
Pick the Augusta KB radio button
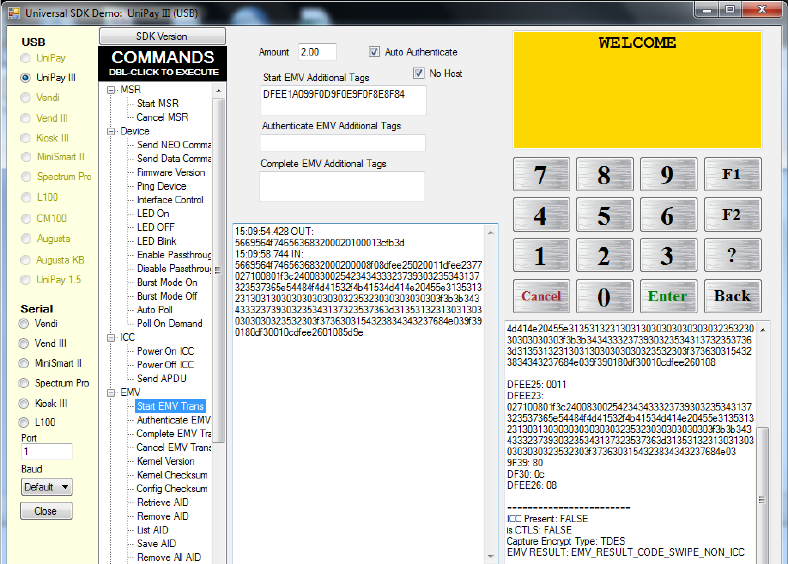tap(25, 260)
